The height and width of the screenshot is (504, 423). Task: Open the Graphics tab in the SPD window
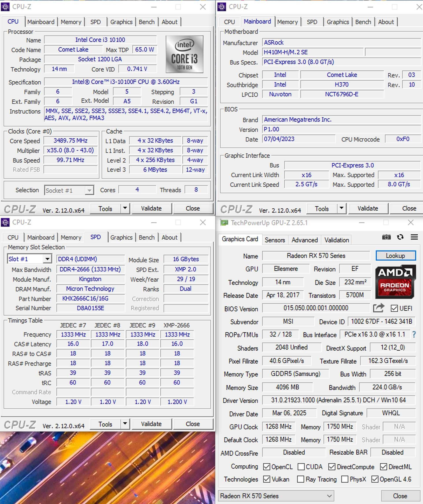(x=121, y=237)
